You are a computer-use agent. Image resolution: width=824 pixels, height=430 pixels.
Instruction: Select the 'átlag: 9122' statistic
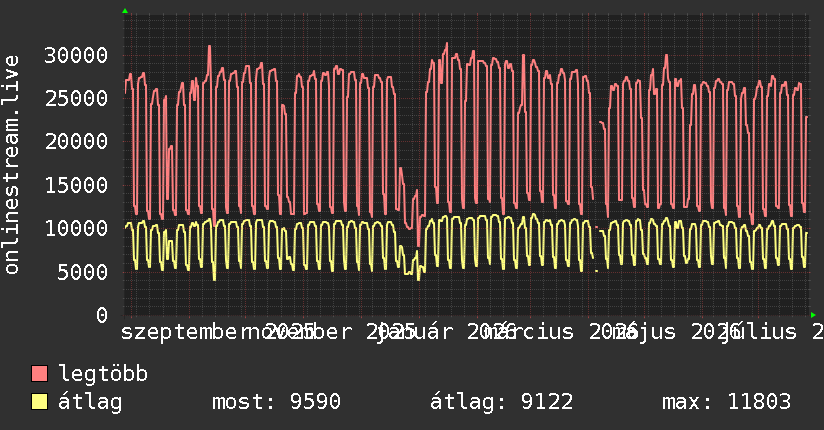[502, 402]
